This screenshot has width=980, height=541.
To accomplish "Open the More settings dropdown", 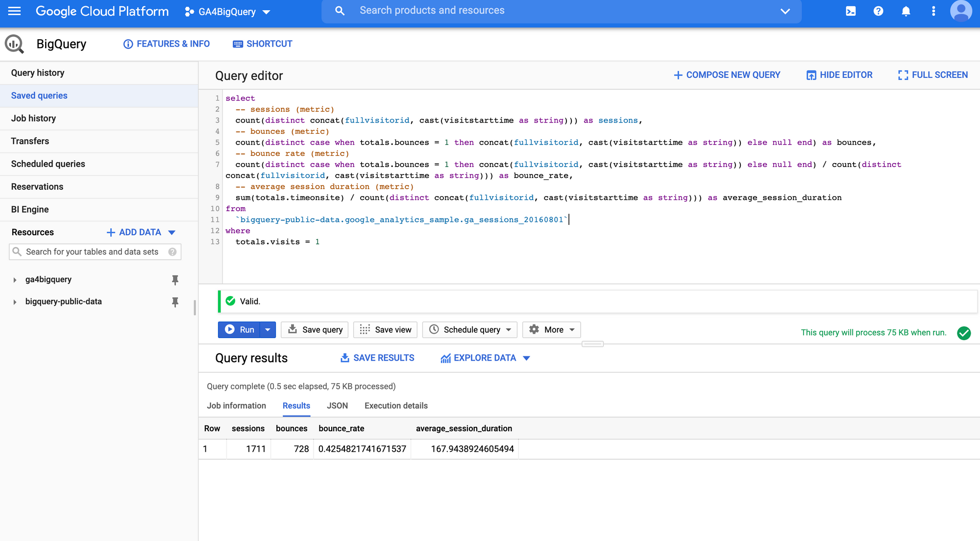I will (x=552, y=330).
